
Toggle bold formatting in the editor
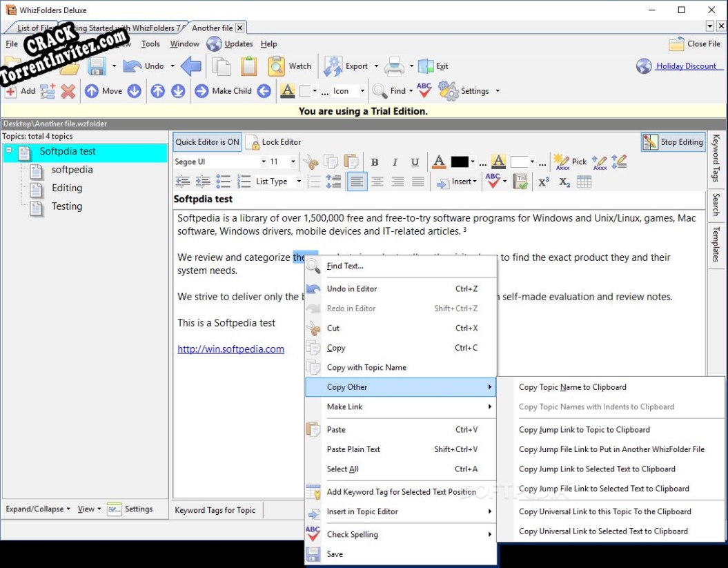click(375, 161)
